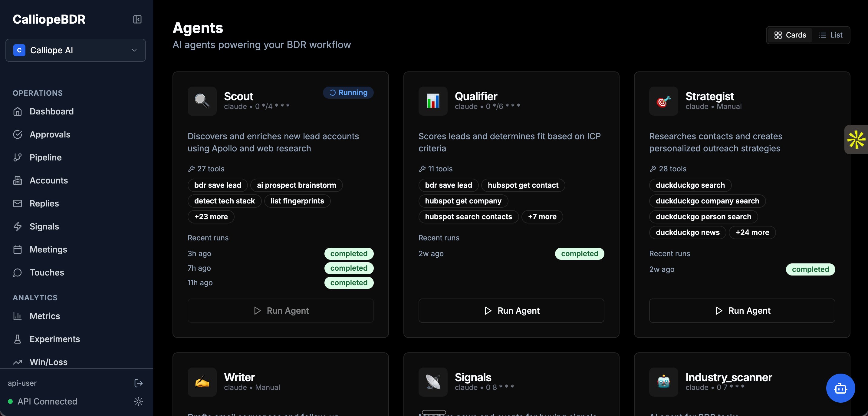The width and height of the screenshot is (868, 416).
Task: Expand Qualifier's +7 more tools
Action: pos(542,216)
